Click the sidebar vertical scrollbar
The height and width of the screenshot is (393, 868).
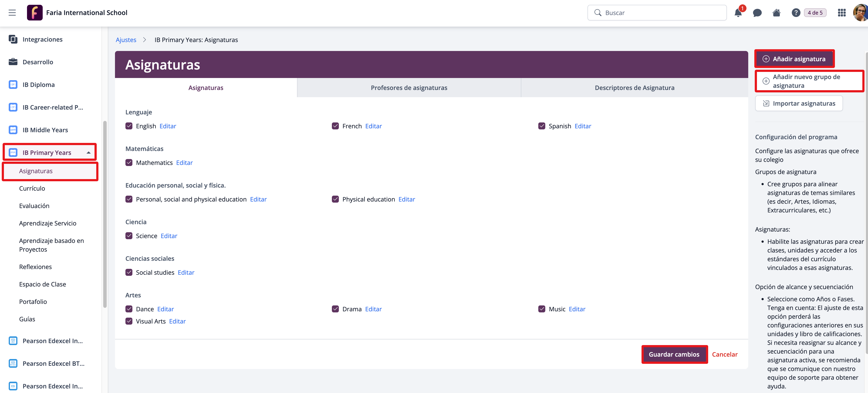click(105, 214)
